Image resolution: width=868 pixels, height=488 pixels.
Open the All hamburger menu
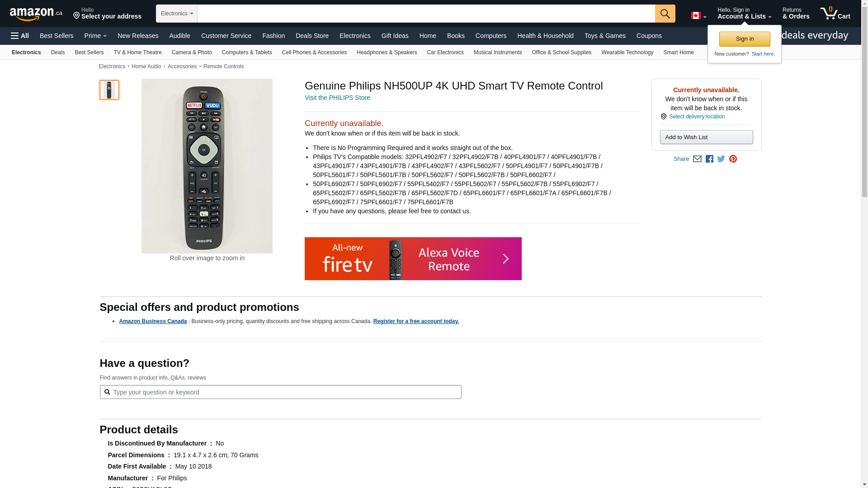20,36
